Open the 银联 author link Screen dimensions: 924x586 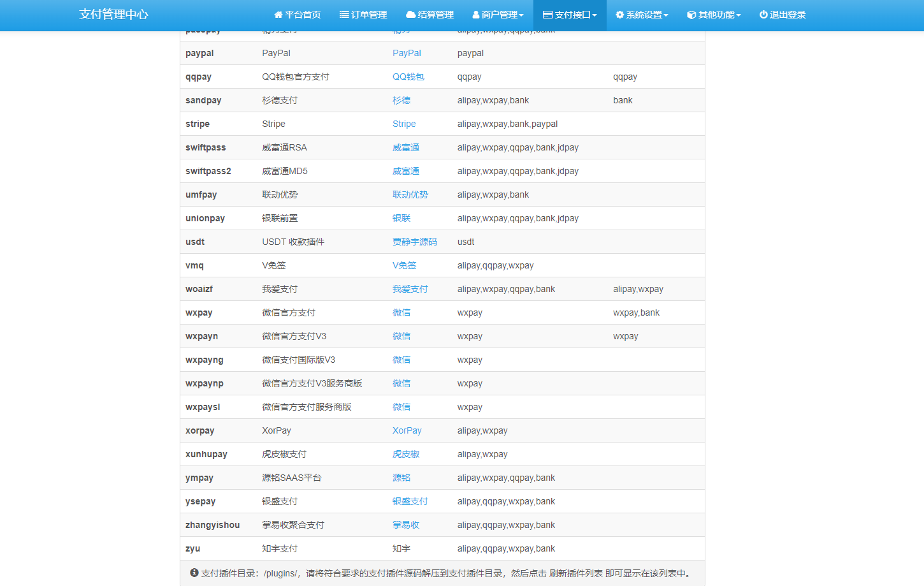[401, 218]
